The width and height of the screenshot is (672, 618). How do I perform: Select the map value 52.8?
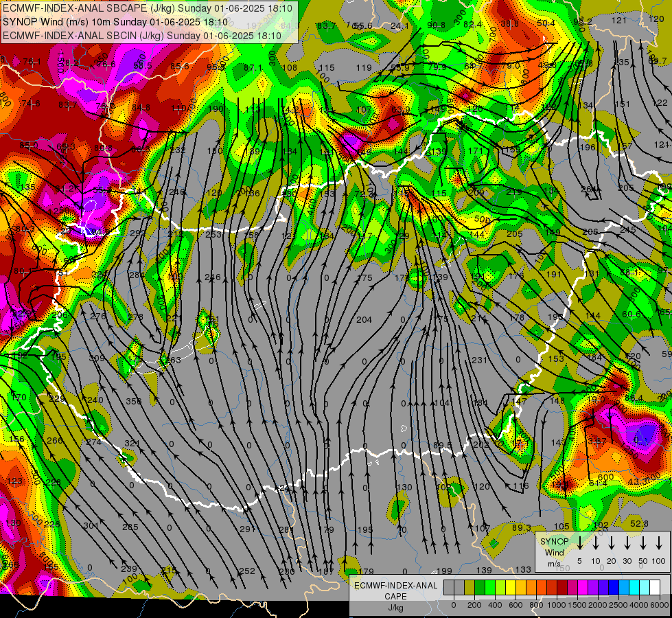pos(640,524)
